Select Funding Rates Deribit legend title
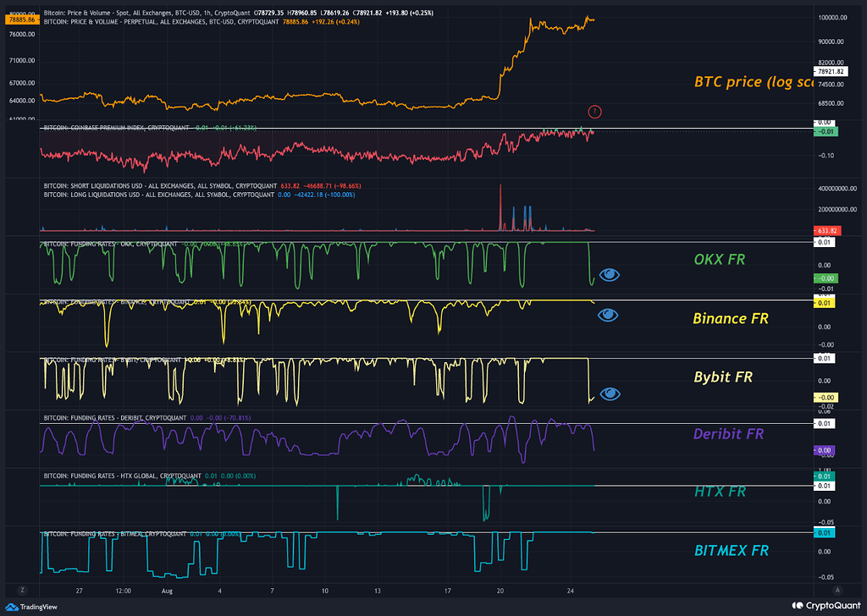The image size is (867, 616). [115, 418]
